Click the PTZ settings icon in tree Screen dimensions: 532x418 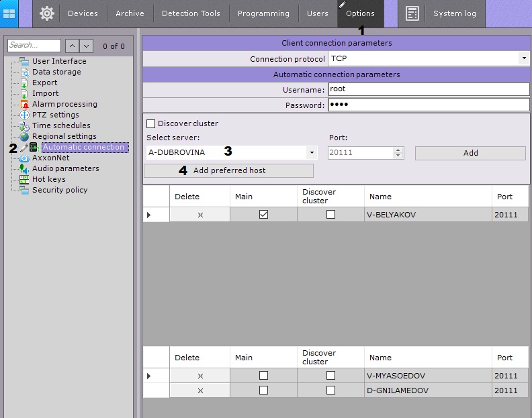25,115
